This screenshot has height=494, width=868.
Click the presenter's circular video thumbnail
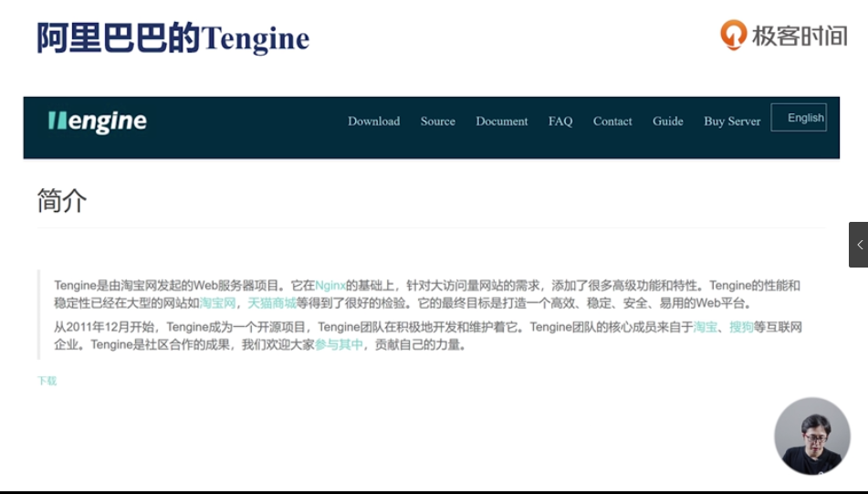tap(812, 436)
